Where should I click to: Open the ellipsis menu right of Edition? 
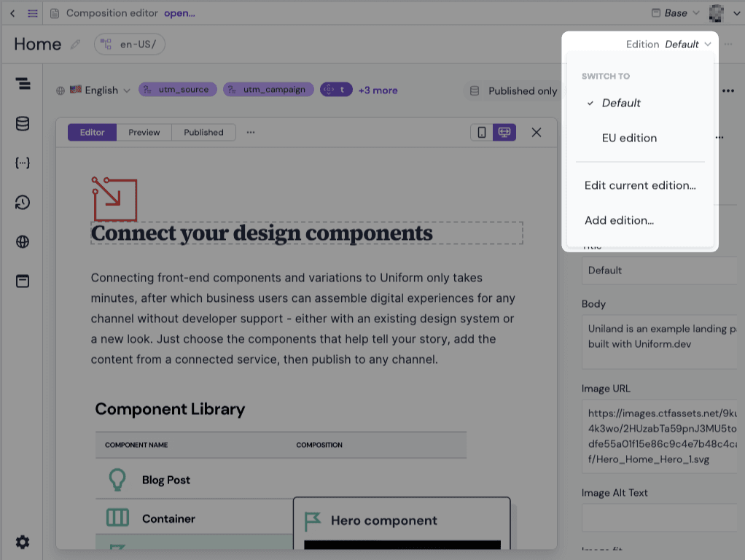[x=728, y=44]
